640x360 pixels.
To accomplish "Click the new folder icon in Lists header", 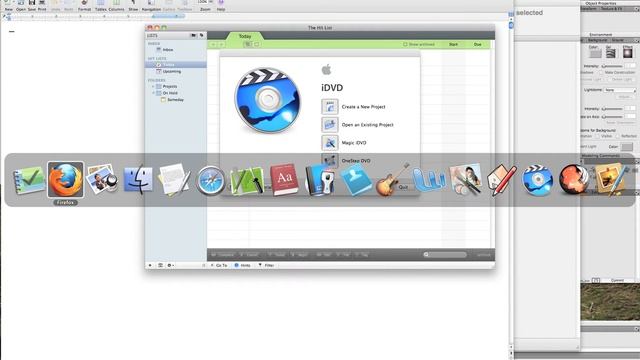I will point(193,36).
